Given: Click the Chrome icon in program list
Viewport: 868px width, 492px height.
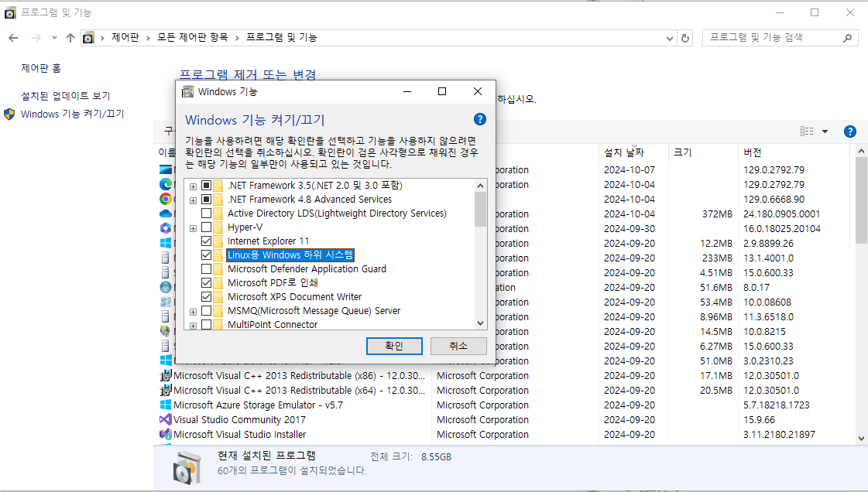Looking at the screenshot, I should pos(165,199).
